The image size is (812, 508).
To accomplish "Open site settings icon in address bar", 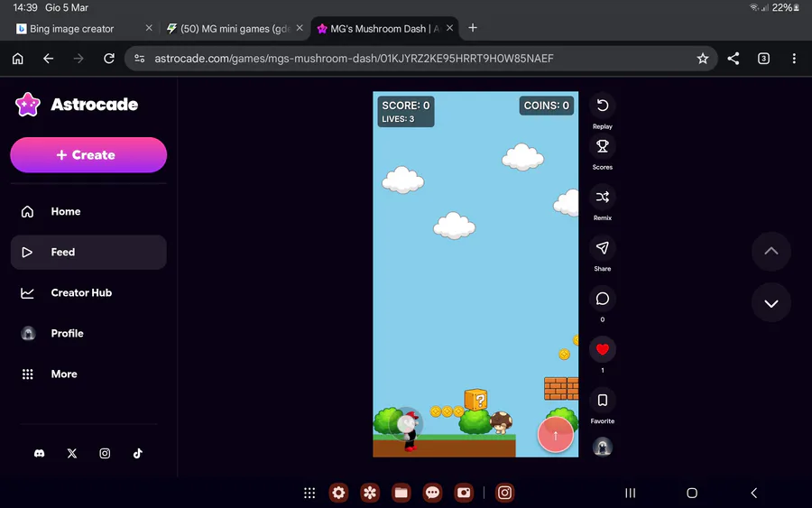I will [x=139, y=59].
